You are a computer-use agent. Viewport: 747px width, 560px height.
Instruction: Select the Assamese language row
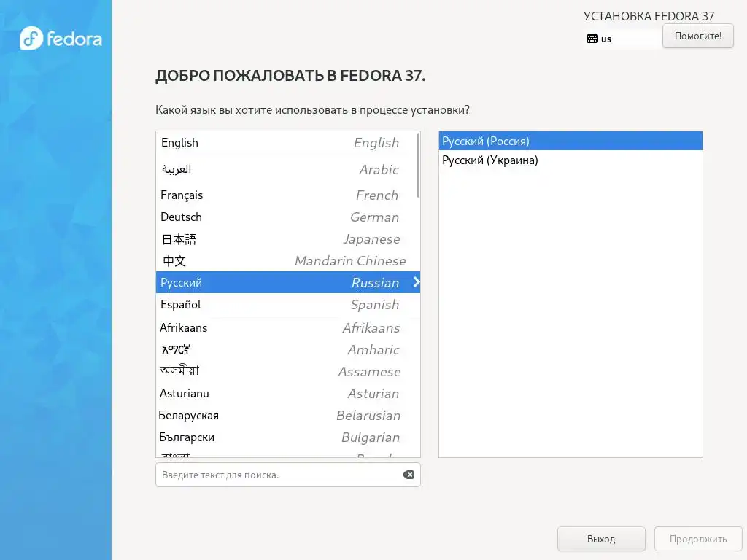point(286,371)
